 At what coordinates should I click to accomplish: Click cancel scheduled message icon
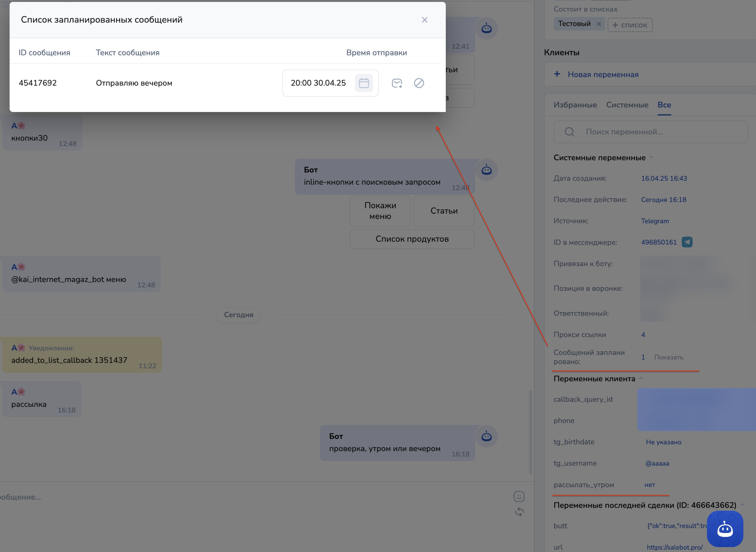pos(419,83)
